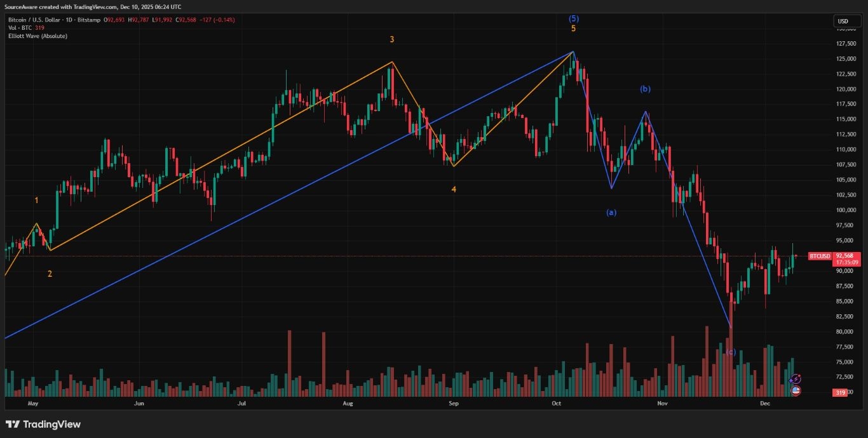The image size is (868, 438).
Task: Click the (5) wave label at the peak
Action: coord(573,18)
